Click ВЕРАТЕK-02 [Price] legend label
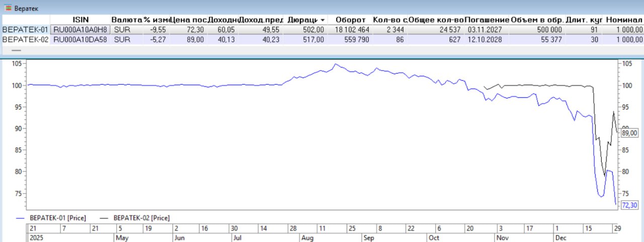 point(142,218)
